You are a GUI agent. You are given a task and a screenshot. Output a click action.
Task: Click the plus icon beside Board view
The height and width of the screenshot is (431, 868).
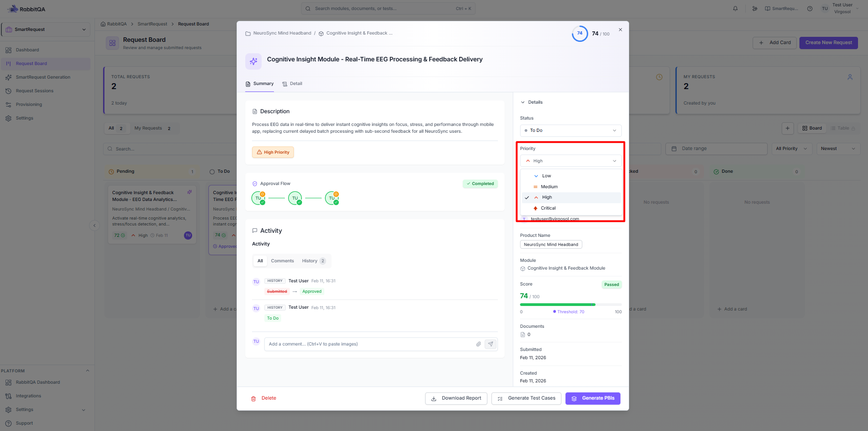pyautogui.click(x=788, y=128)
